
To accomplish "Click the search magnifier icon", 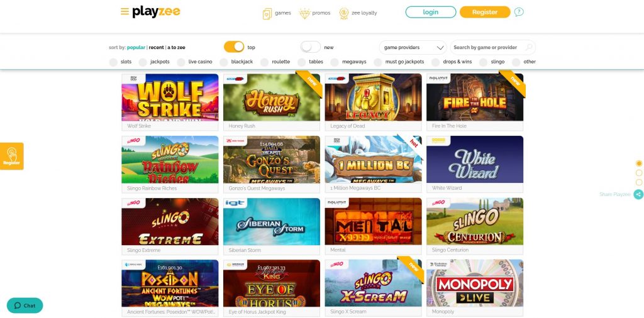I will pos(528,47).
